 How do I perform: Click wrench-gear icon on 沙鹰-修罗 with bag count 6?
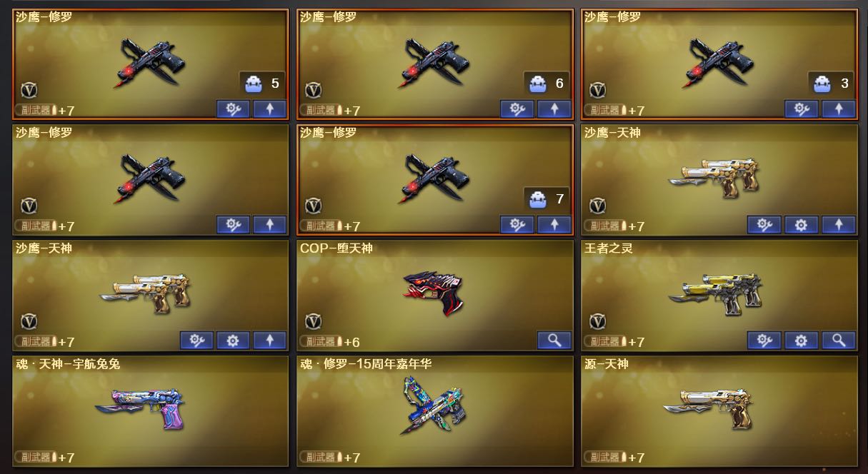pyautogui.click(x=517, y=109)
